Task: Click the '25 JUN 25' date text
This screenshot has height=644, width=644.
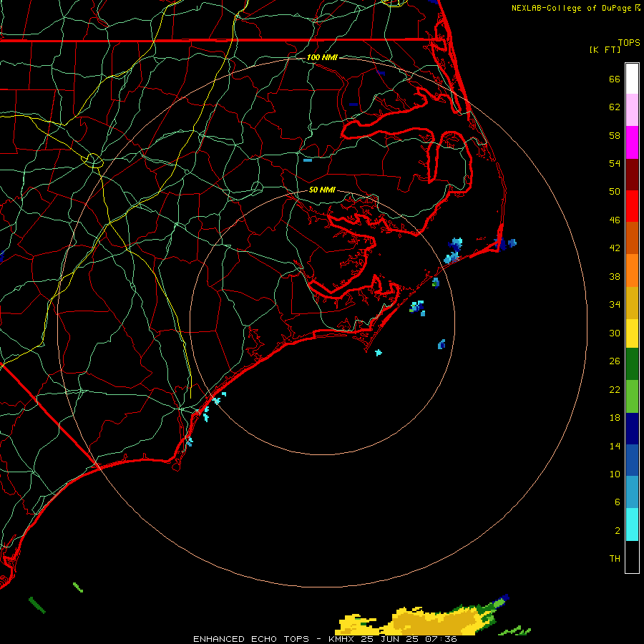Action: tap(390, 639)
